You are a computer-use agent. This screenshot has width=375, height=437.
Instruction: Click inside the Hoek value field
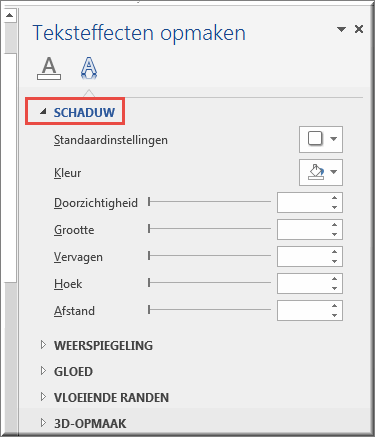tap(303, 283)
